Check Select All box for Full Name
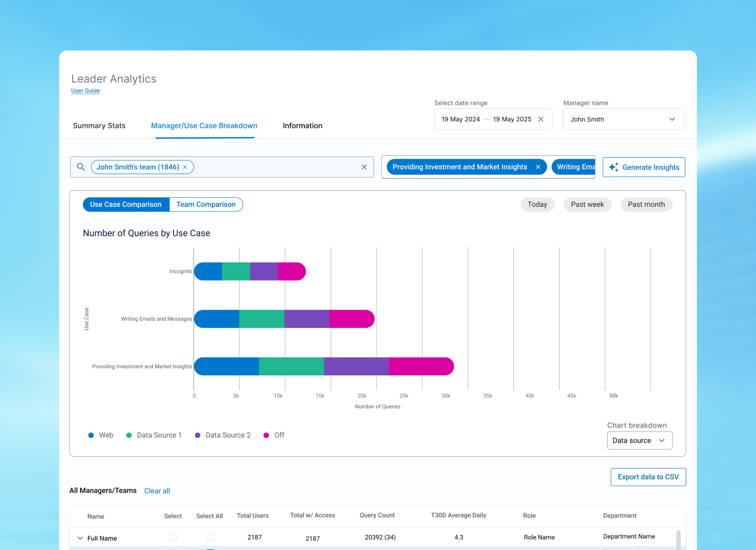 (x=210, y=537)
